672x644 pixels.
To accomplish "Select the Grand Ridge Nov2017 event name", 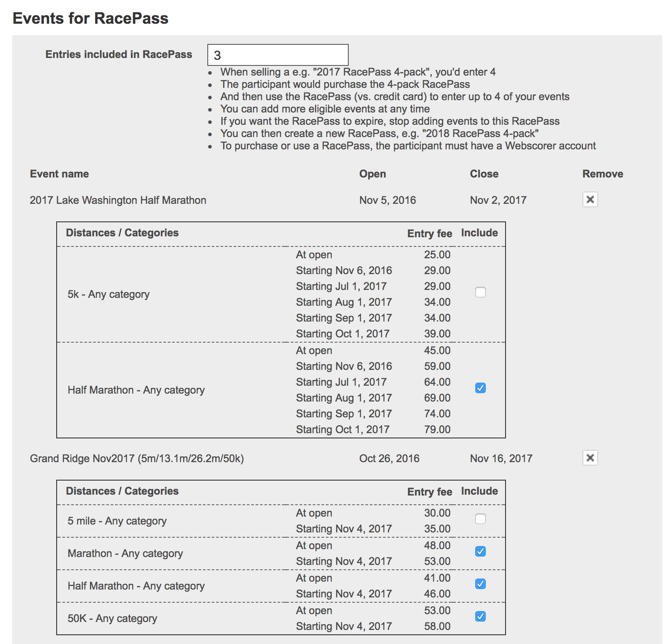I will [x=137, y=459].
